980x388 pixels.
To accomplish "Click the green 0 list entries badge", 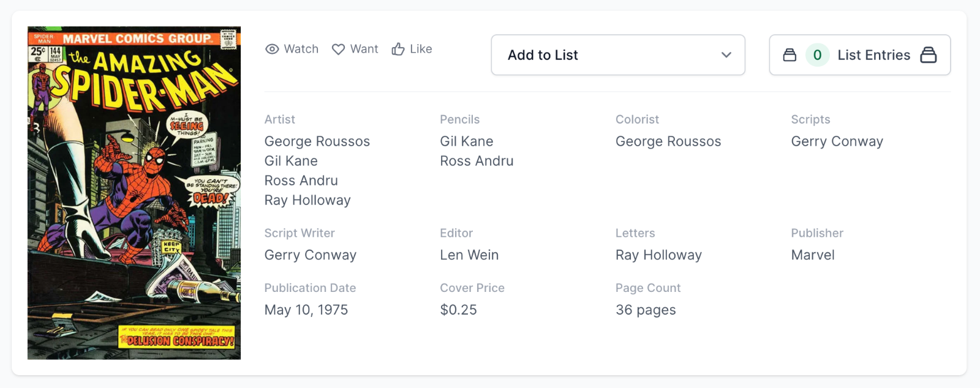I will pyautogui.click(x=817, y=55).
